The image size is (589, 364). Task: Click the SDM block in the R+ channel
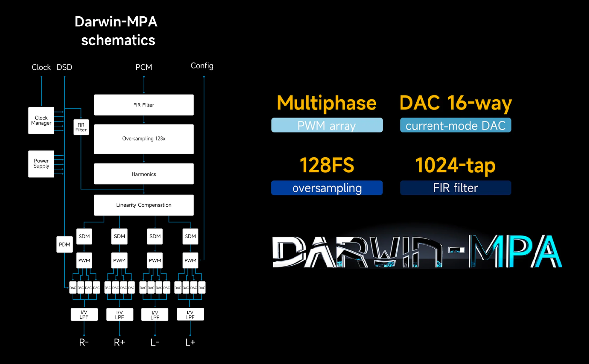[x=119, y=236]
